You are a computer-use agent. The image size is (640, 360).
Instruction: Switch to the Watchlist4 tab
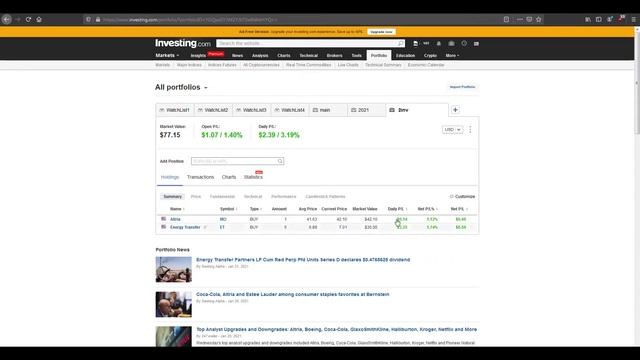point(290,110)
